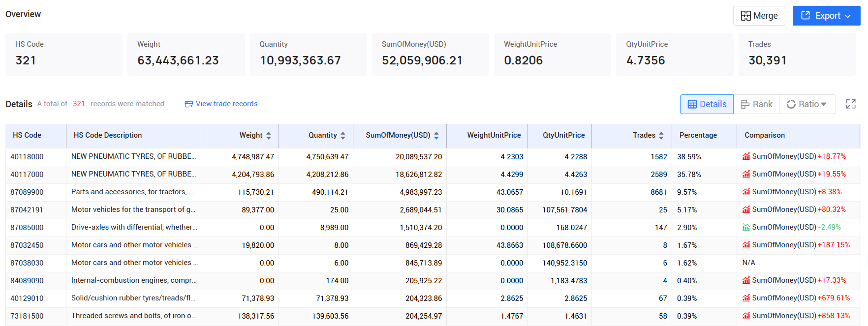This screenshot has width=868, height=326.
Task: Click the view trade records icon
Action: [188, 104]
